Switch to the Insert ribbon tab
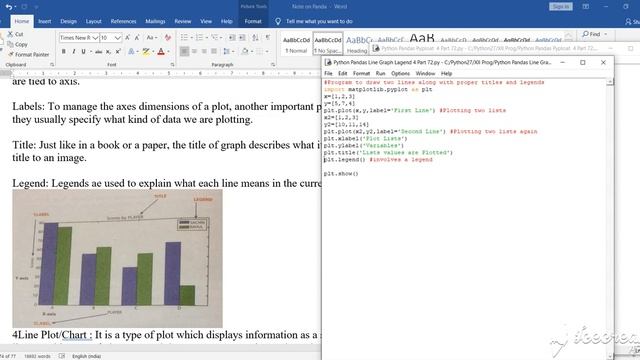640x360 pixels. pyautogui.click(x=44, y=21)
